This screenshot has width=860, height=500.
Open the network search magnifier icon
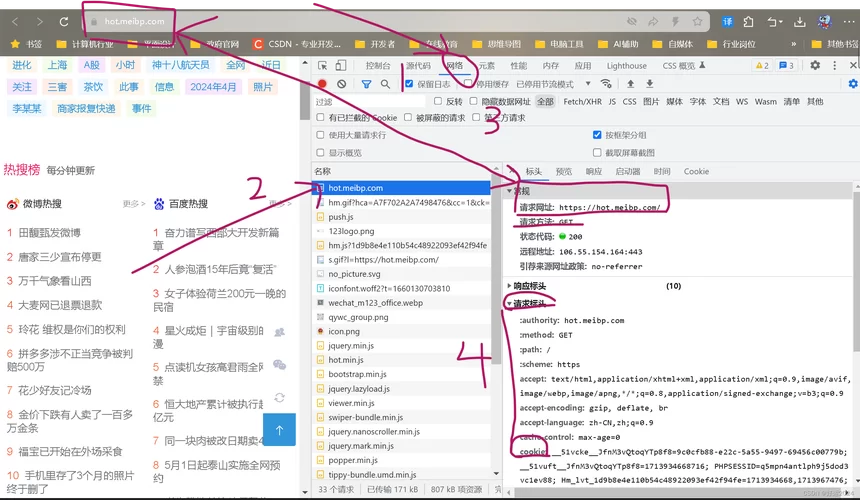coord(386,84)
